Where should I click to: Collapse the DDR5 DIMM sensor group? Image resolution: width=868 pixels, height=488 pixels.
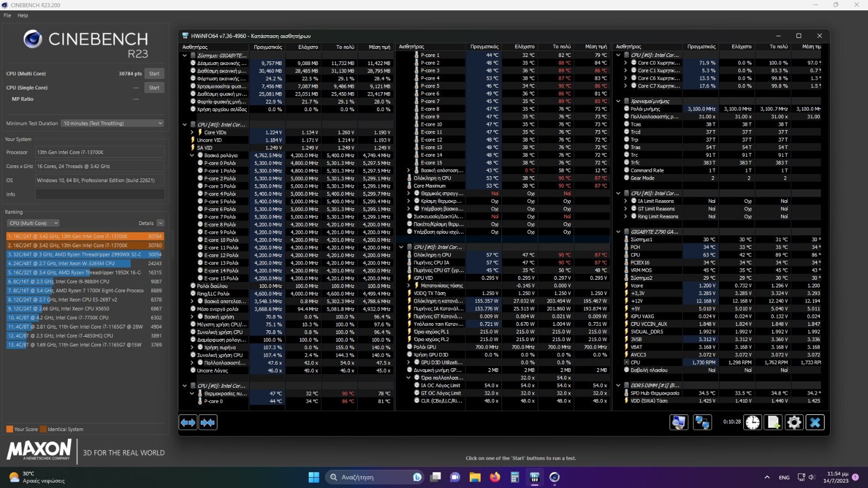[618, 386]
